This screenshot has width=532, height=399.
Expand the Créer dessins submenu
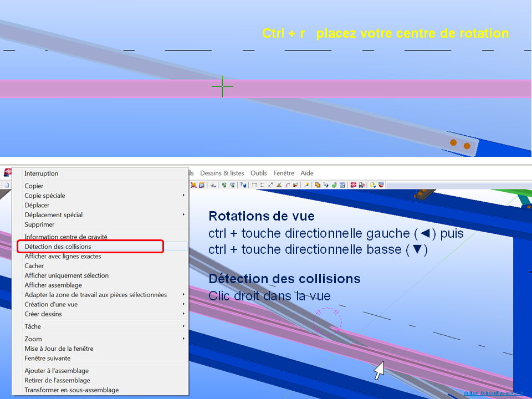click(x=100, y=314)
